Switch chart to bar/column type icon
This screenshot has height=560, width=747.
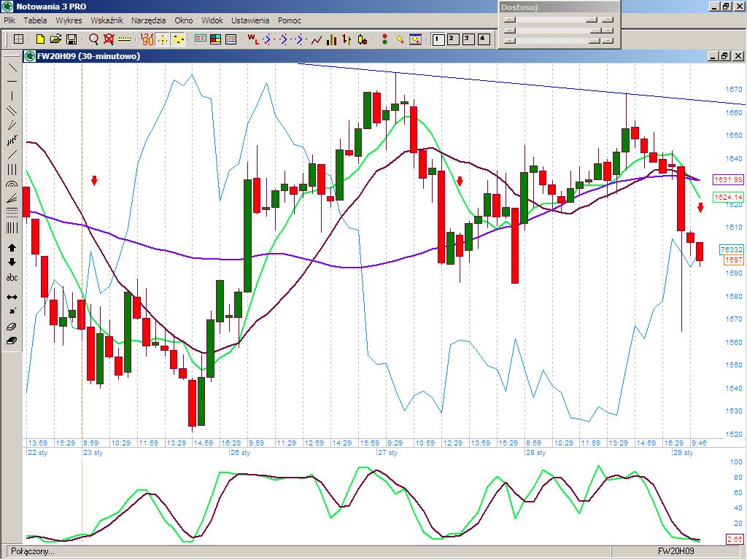332,39
